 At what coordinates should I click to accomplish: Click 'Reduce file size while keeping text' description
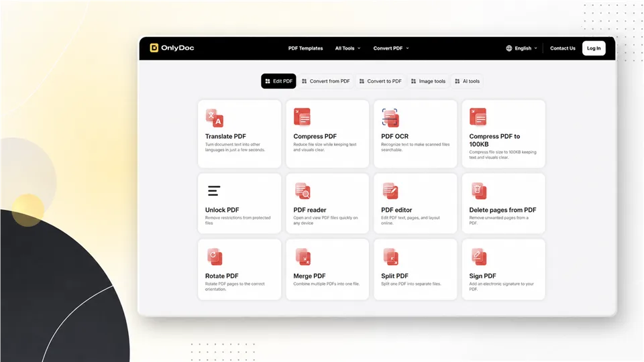tap(325, 147)
